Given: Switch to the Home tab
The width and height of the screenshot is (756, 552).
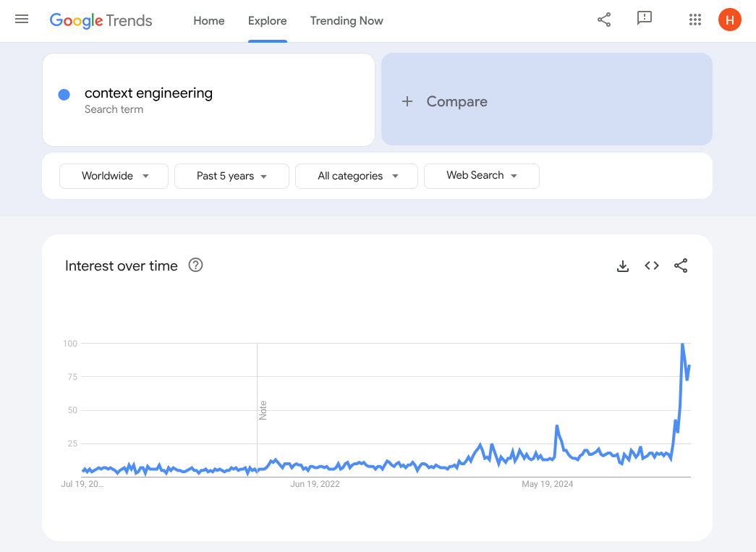Looking at the screenshot, I should [208, 21].
